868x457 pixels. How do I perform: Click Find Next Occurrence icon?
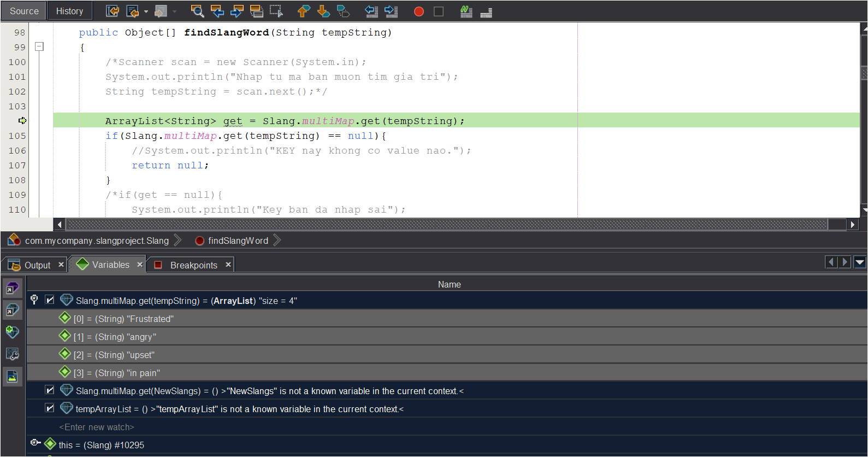coord(237,11)
